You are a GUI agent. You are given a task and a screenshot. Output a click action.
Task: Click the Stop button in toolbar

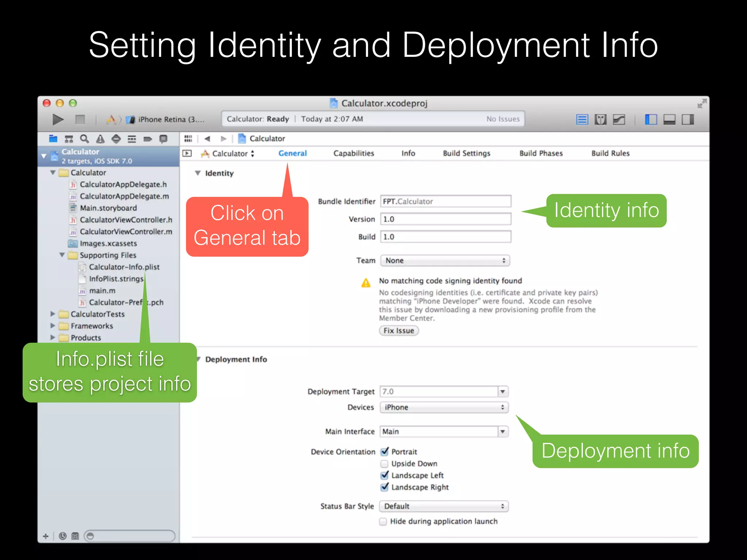click(x=80, y=119)
